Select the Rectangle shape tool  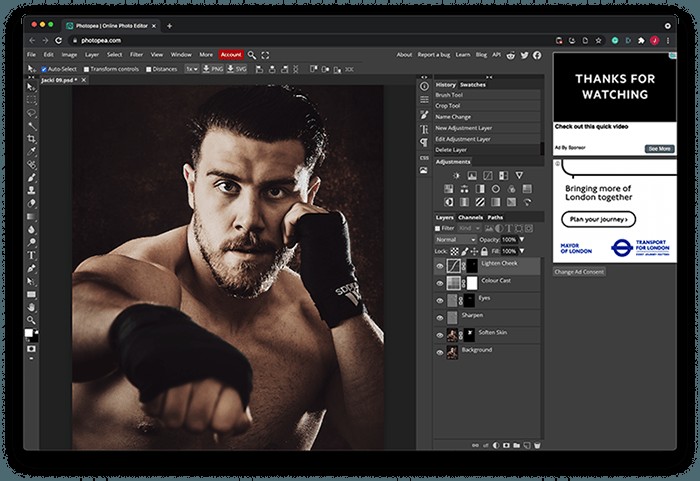(31, 294)
